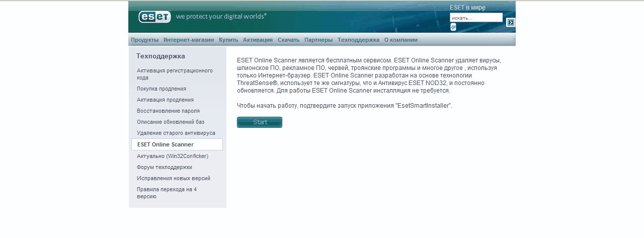The width and height of the screenshot is (644, 238).
Task: Click the paragraph beginning "ESET Online Scanner является"
Action: (370, 75)
